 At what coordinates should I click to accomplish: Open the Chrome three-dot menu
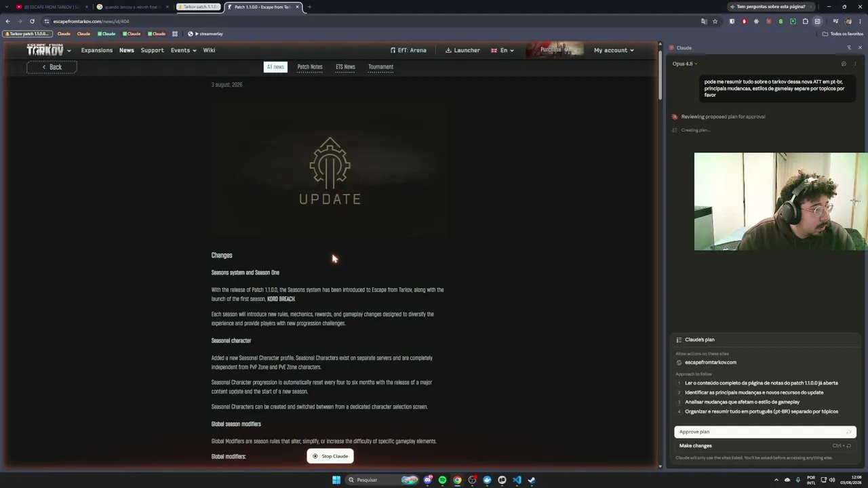point(860,21)
